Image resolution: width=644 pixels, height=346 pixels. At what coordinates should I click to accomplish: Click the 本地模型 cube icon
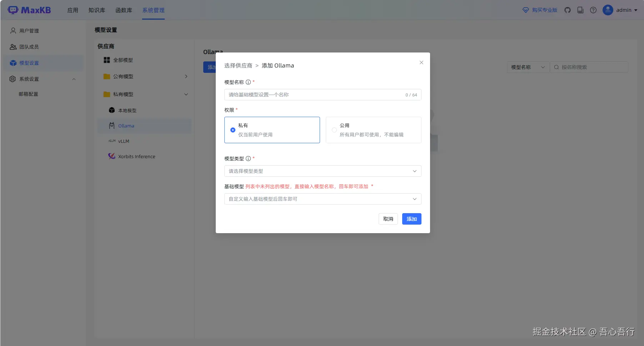(112, 110)
